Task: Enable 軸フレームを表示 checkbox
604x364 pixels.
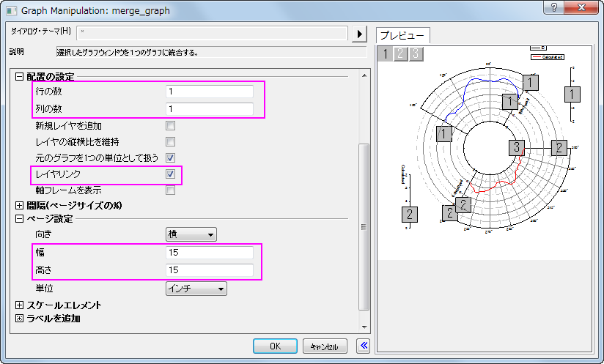Action: pyautogui.click(x=170, y=190)
